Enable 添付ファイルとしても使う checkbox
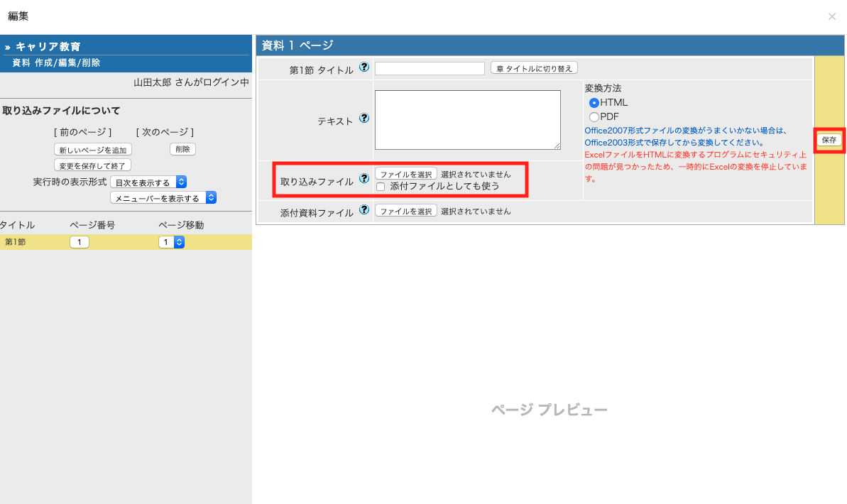 [381, 187]
